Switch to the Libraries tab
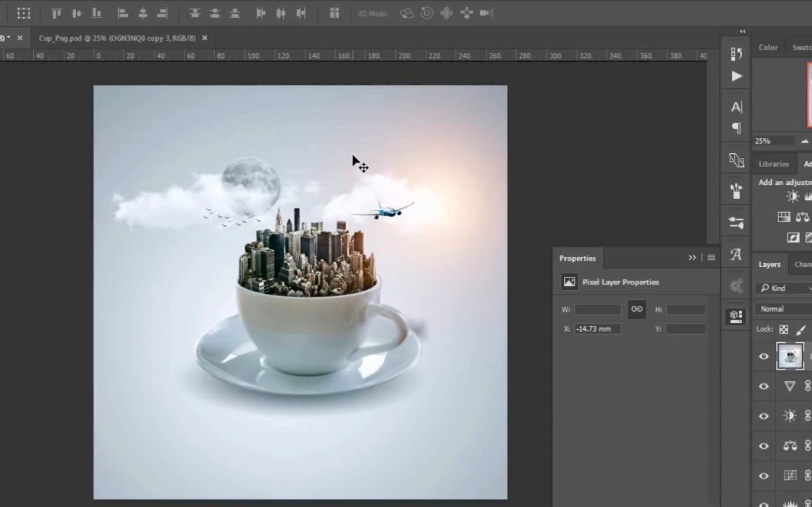 pyautogui.click(x=773, y=164)
